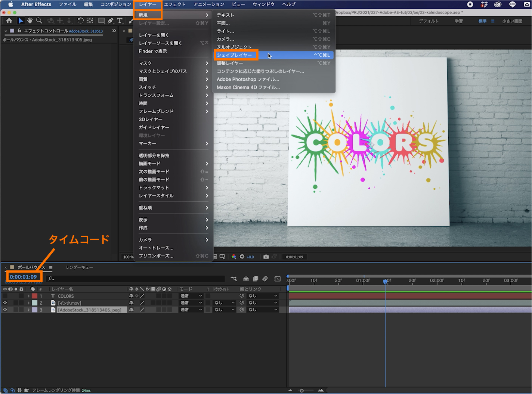Toggle visibility of AdobeStock_318513405.jpeg layer
Screen dimensions: 532x394
5,310
